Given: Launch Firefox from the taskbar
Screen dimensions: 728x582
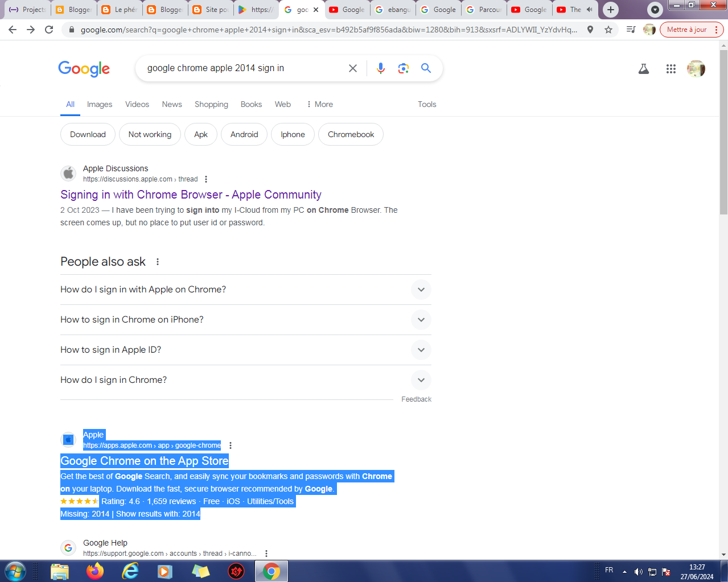Looking at the screenshot, I should pyautogui.click(x=95, y=571).
